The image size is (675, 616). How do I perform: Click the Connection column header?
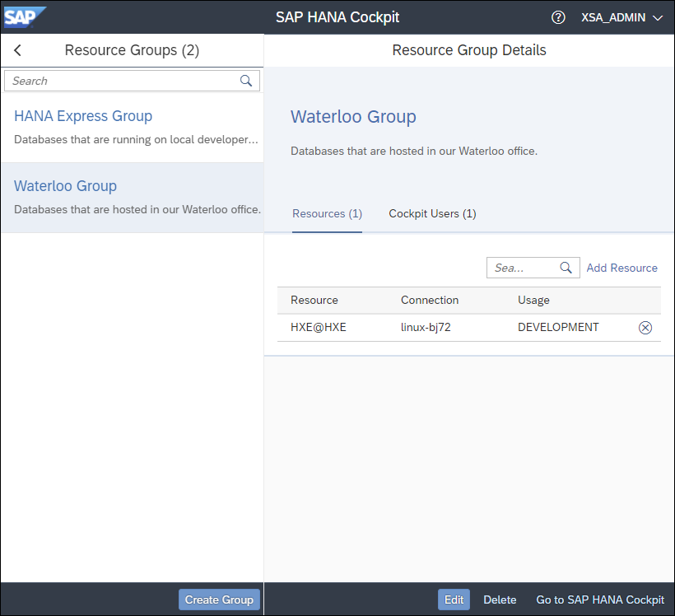point(430,301)
